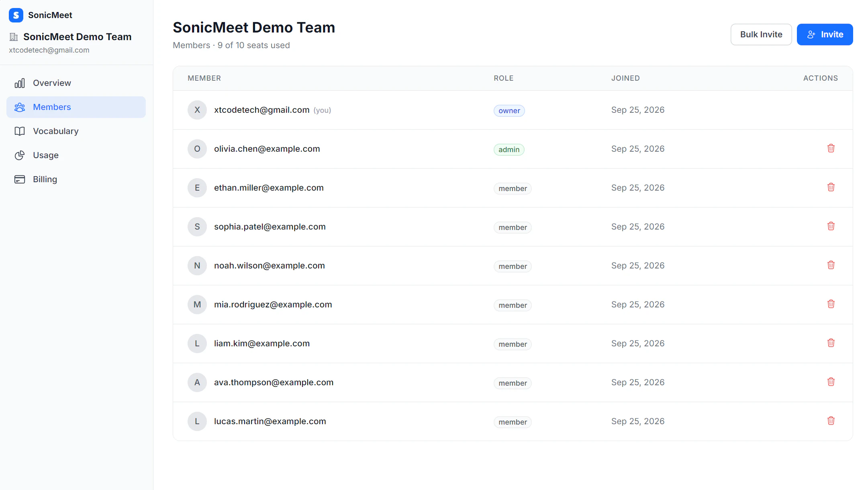868x490 pixels.
Task: Click the O avatar for olivia.chen
Action: coord(197,149)
